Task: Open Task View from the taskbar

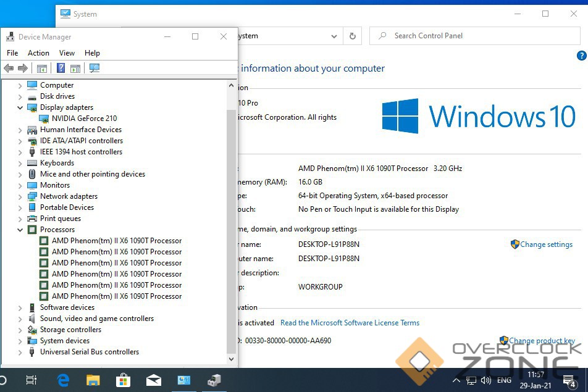Action: tap(31, 380)
